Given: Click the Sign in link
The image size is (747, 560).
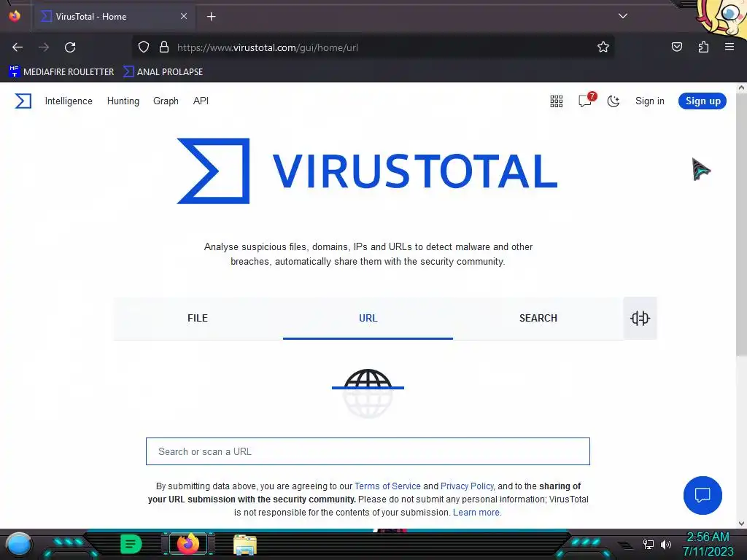Looking at the screenshot, I should [x=650, y=101].
